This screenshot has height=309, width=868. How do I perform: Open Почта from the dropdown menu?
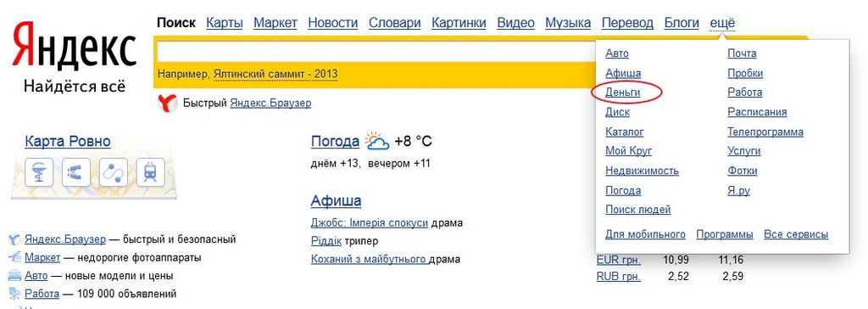pos(742,53)
